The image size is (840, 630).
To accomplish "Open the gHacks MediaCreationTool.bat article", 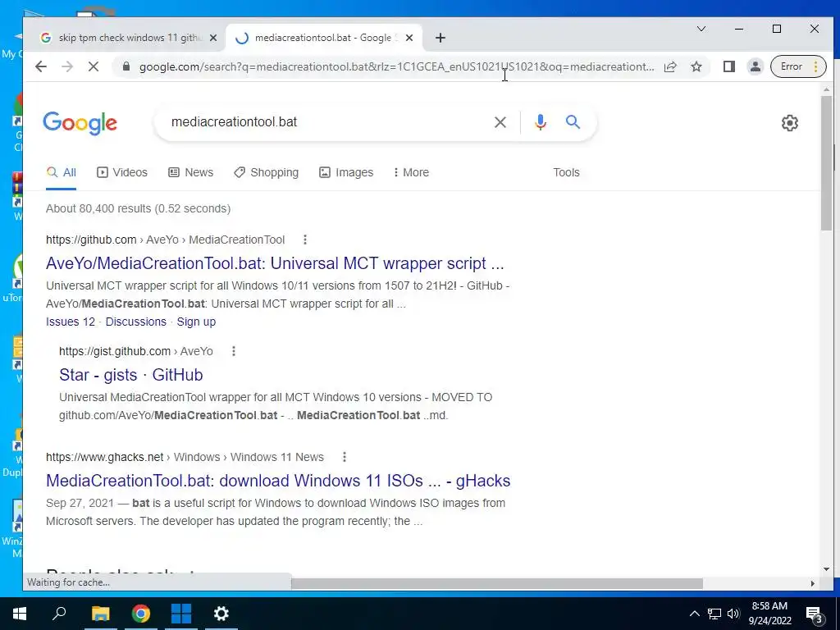I will click(x=278, y=481).
